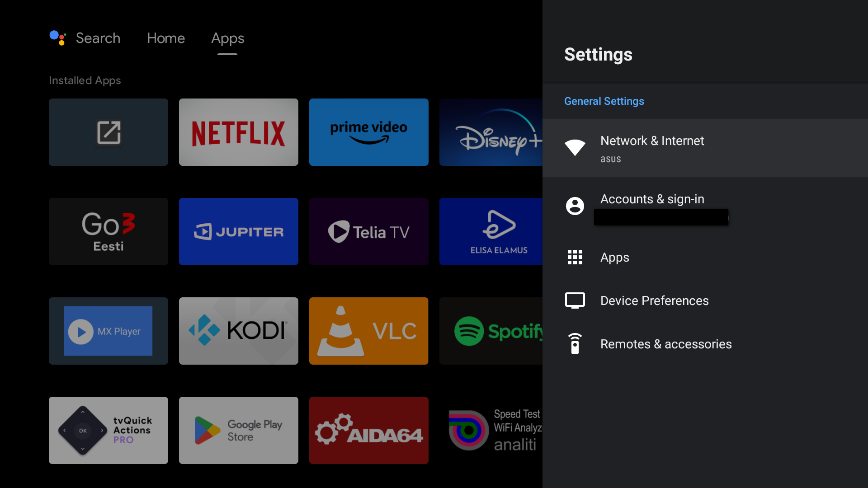
Task: Select the Search tab
Action: point(98,38)
